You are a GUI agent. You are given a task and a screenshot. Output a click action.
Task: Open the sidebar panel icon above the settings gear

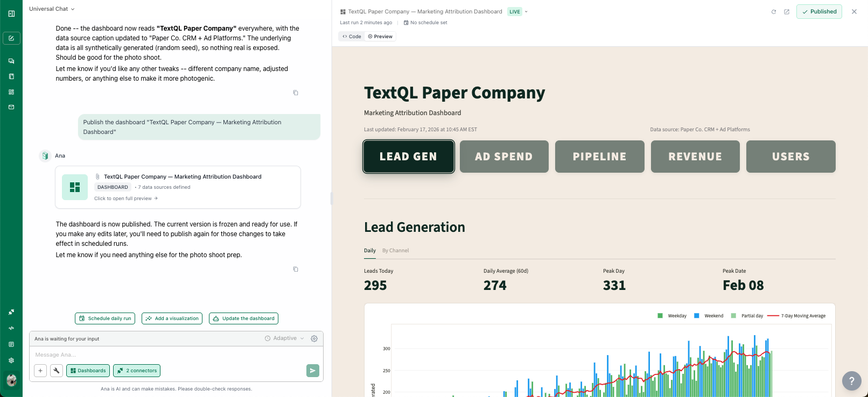pyautogui.click(x=11, y=344)
